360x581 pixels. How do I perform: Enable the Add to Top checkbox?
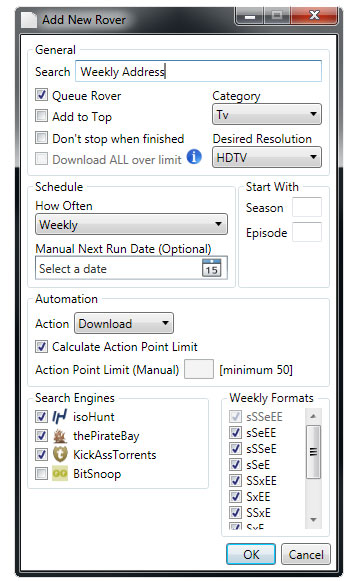41,116
